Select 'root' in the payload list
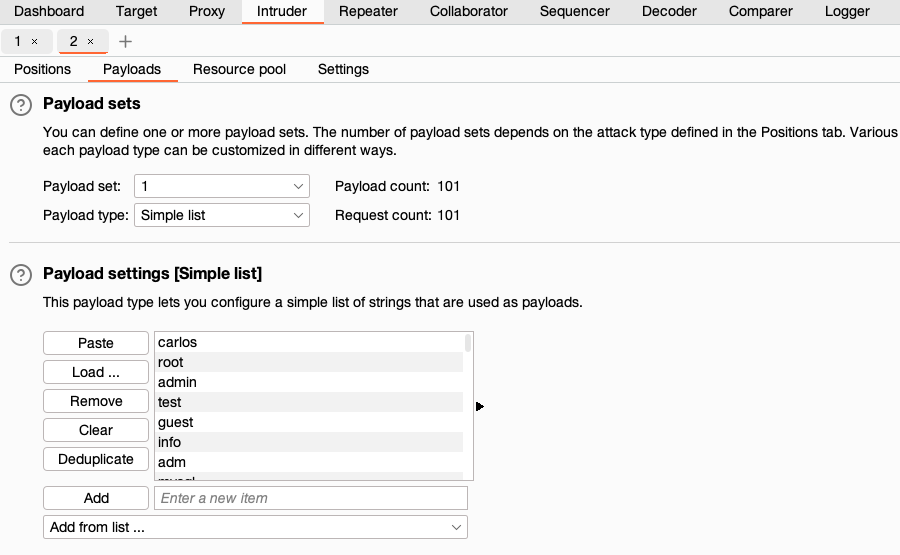Image resolution: width=900 pixels, height=555 pixels. [309, 362]
